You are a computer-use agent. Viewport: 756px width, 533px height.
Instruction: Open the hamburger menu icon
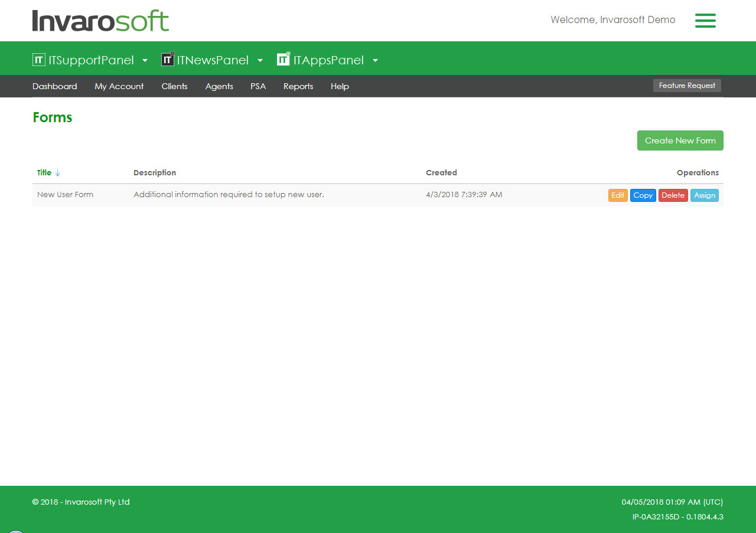click(705, 21)
